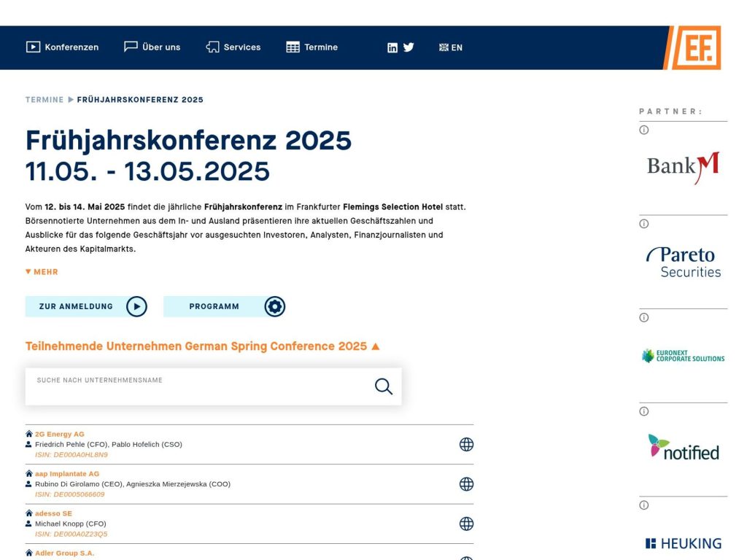Click the building icon beside aap Implantate AG
747x560 pixels.
[29, 473]
